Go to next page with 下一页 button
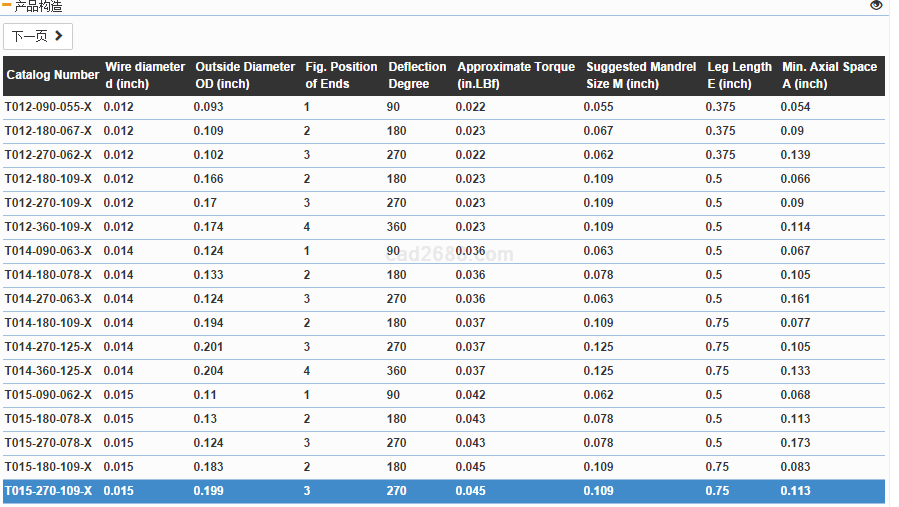The width and height of the screenshot is (899, 507). pos(38,37)
